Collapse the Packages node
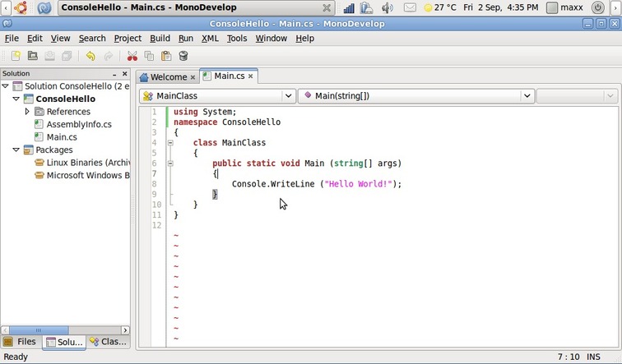The height and width of the screenshot is (364, 622). pyautogui.click(x=16, y=150)
